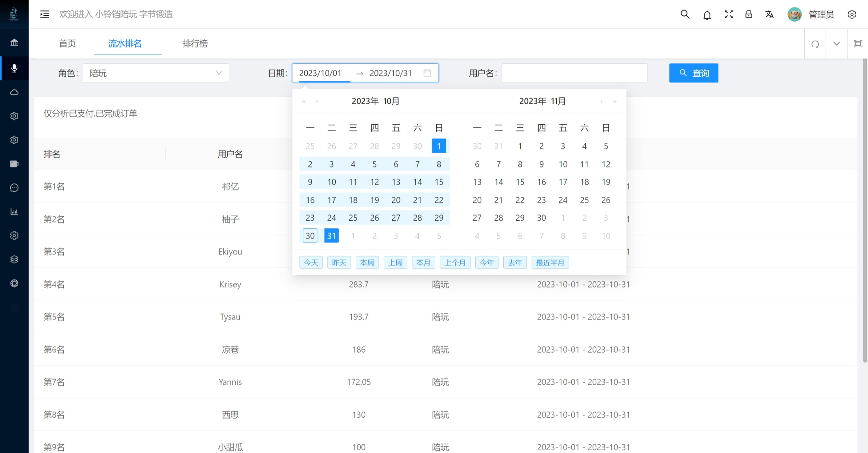Pick November 23 in calendar
This screenshot has width=868, height=453.
tap(541, 200)
